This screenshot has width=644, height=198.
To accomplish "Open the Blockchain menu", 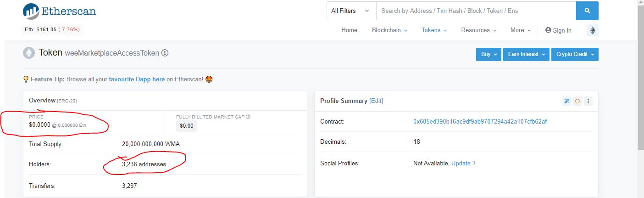I will tap(389, 30).
